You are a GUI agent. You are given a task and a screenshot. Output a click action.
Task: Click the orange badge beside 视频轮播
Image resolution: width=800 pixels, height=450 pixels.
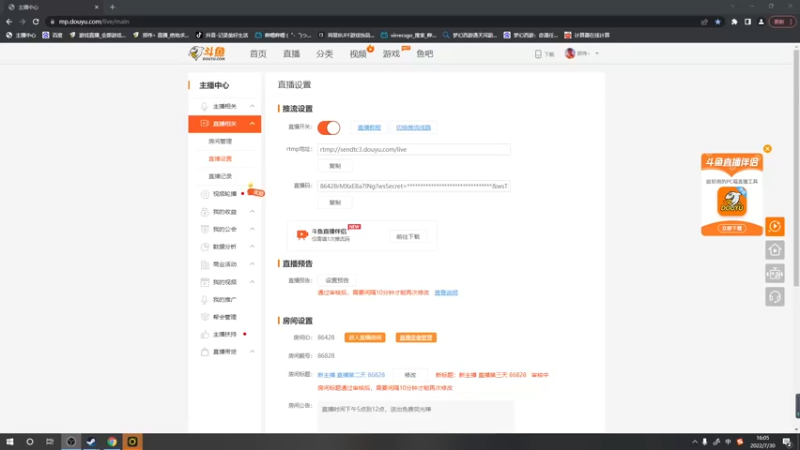pos(256,192)
